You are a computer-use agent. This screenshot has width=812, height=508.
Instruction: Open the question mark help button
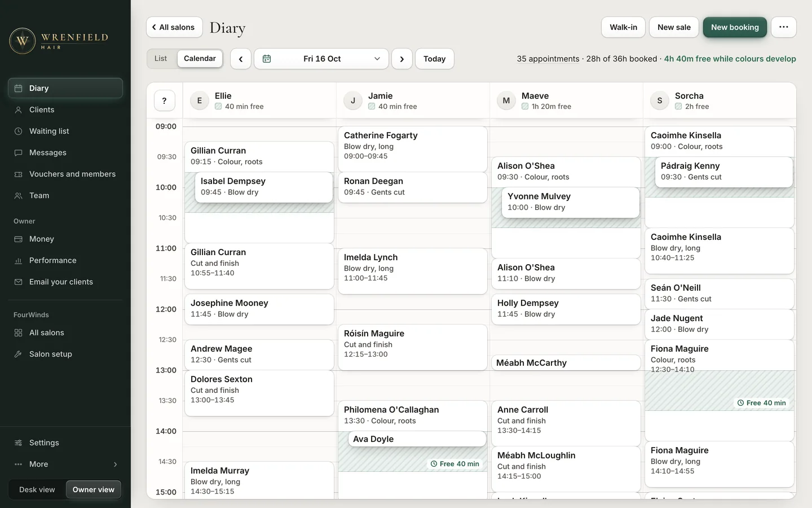click(164, 100)
